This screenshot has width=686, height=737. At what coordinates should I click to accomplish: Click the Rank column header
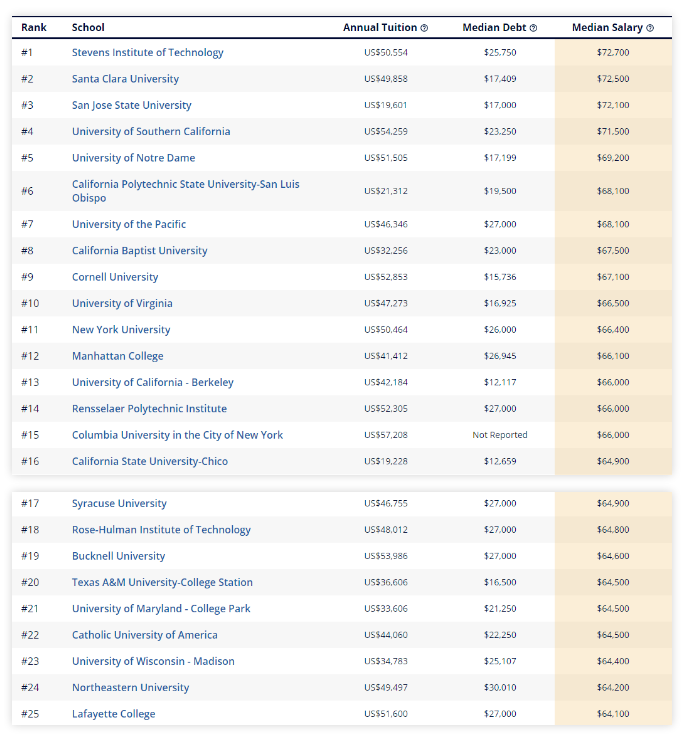34,27
